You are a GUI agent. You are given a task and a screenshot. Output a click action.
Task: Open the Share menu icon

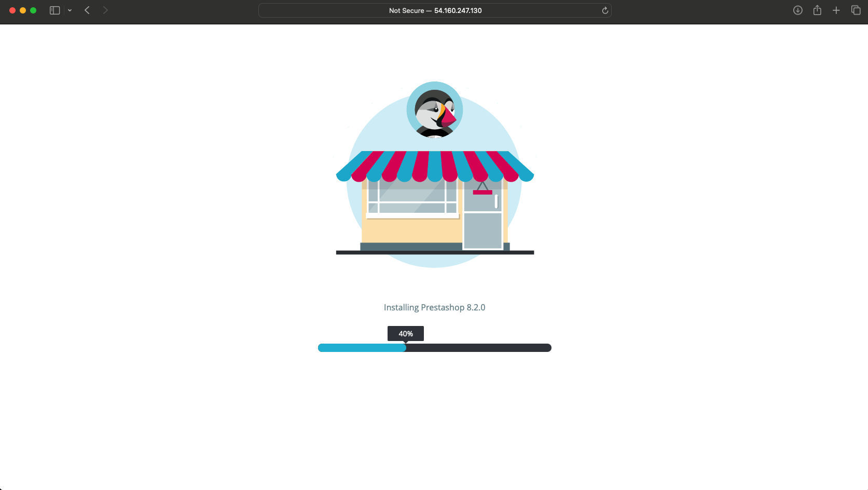point(817,10)
